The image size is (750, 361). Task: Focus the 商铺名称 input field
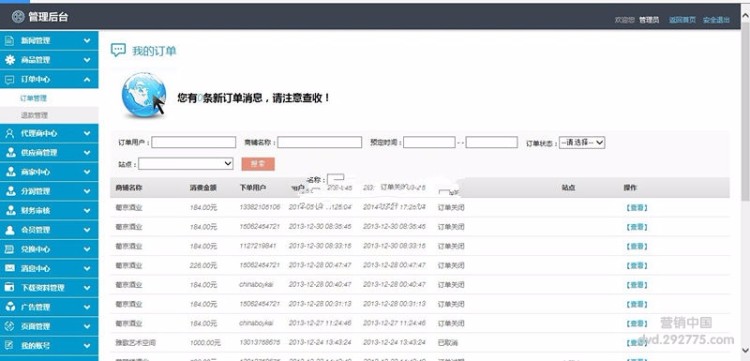[320, 142]
